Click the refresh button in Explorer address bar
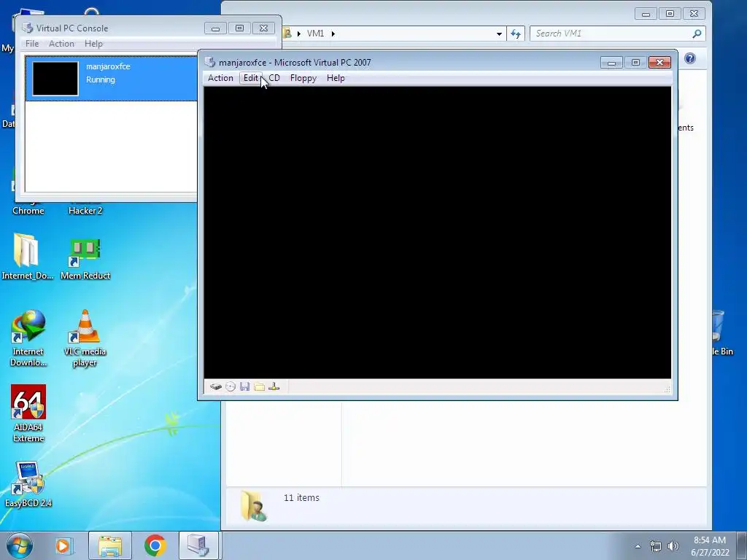The image size is (747, 560). click(x=516, y=34)
